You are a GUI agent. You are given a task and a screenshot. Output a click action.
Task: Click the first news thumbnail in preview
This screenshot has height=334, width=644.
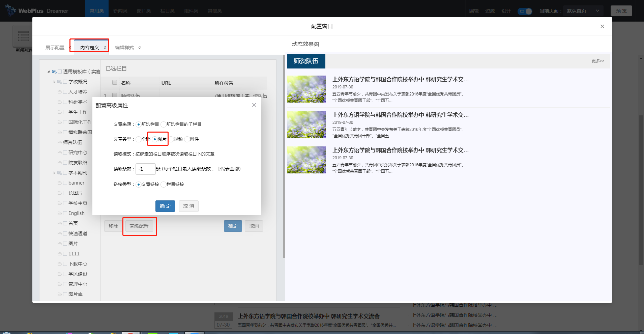coord(306,89)
